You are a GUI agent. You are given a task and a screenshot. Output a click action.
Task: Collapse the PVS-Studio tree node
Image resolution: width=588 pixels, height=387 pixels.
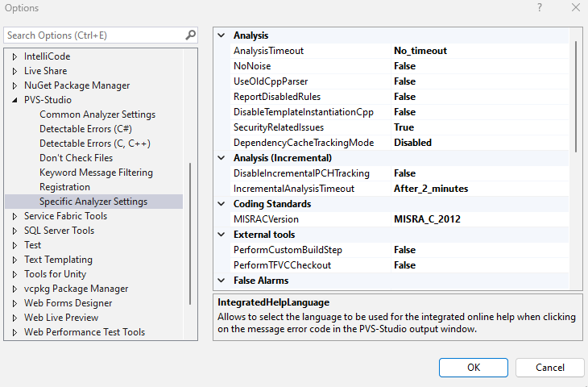pyautogui.click(x=14, y=100)
